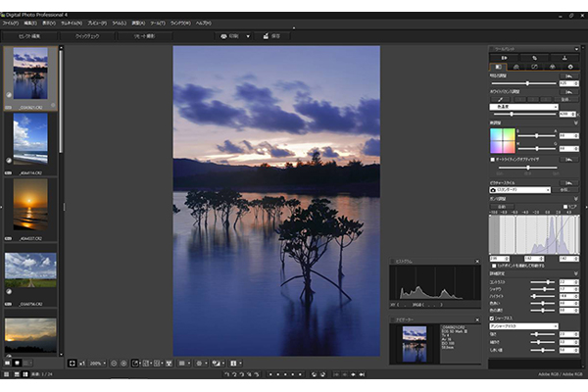The height and width of the screenshot is (392, 588).
Task: Open the ヘルプ (Help) menu
Action: coord(204,22)
